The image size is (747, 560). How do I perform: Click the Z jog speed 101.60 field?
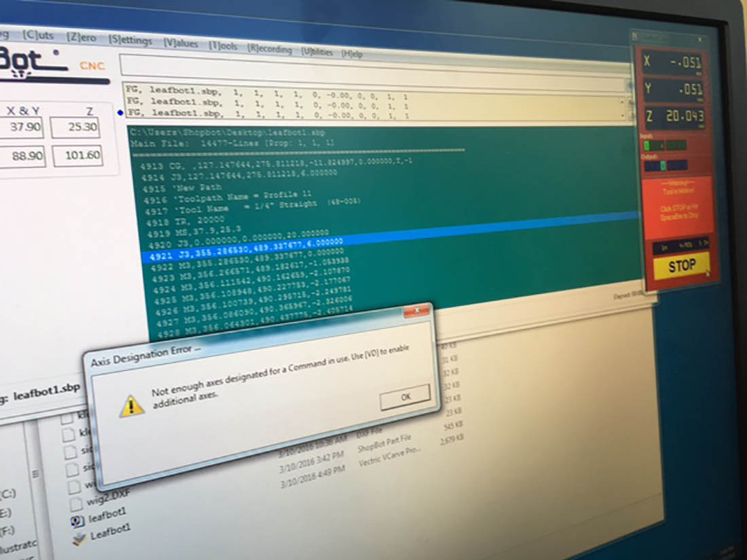click(x=77, y=155)
